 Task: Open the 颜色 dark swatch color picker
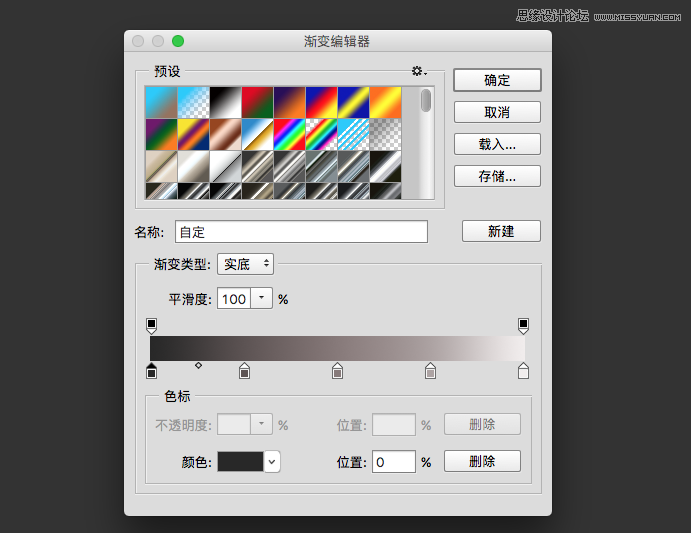240,462
